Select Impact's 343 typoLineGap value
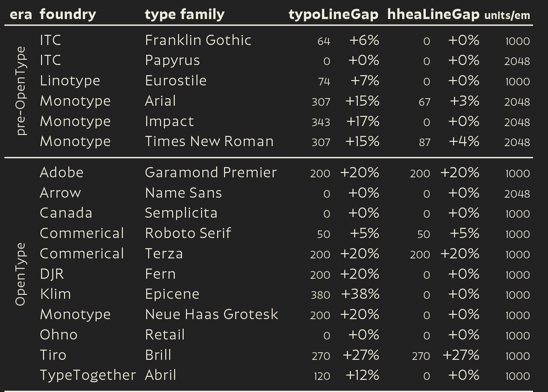Viewport: 548px width, 392px height. (321, 122)
